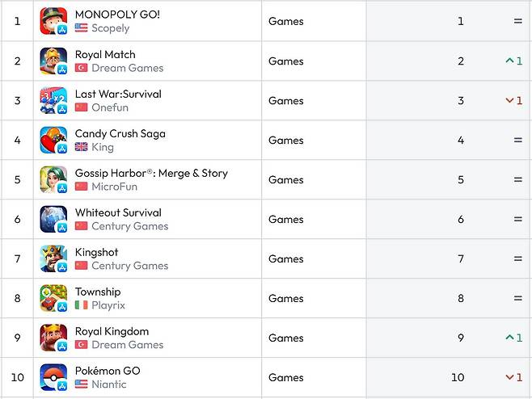Select the Pokémon GO app icon
Viewport: 532px width, 399px height.
click(x=53, y=377)
